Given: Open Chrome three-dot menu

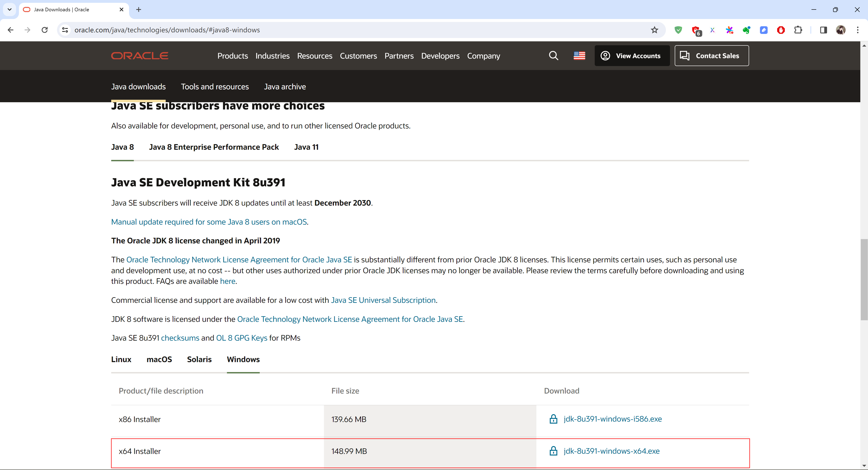Looking at the screenshot, I should point(858,30).
